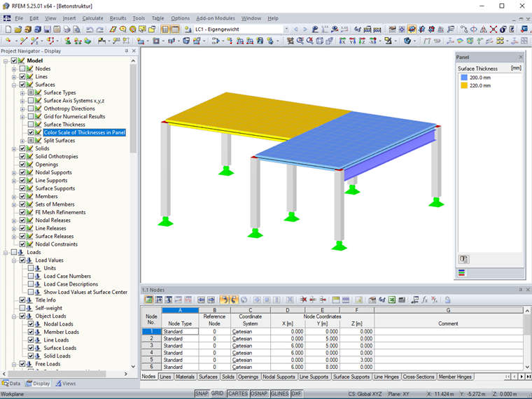Image resolution: width=532 pixels, height=399 pixels.
Task: Open the Add-on Modules menu
Action: (x=216, y=18)
